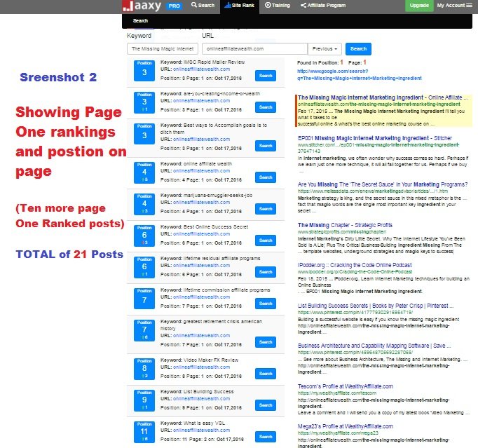The image size is (478, 448).
Task: Click the blue Search button beside Previous
Action: tap(358, 49)
